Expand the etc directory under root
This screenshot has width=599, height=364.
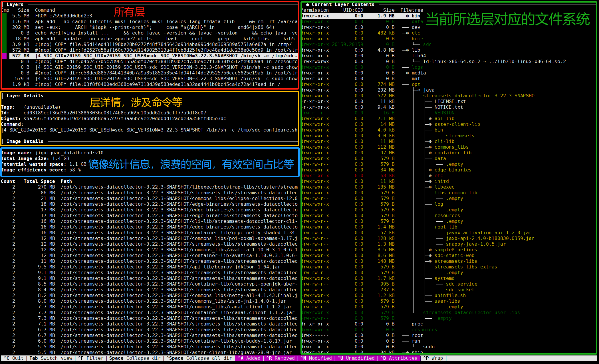point(408,33)
